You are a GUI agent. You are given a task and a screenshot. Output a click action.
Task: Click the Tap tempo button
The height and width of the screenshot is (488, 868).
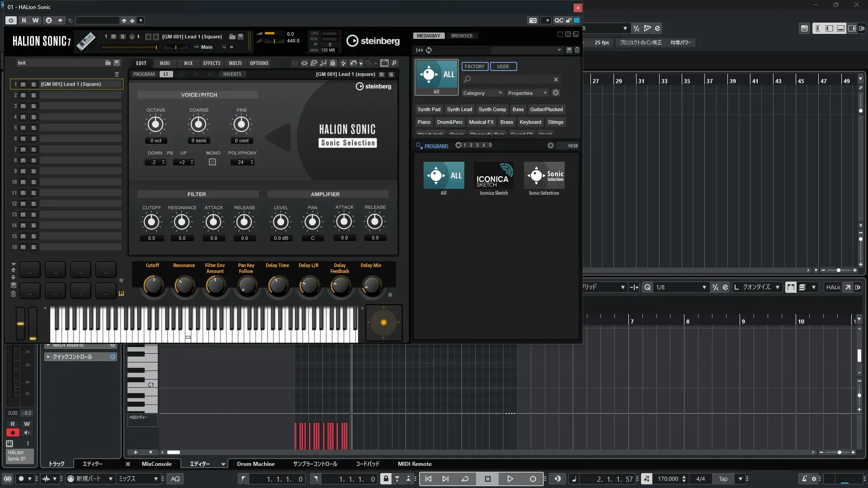click(x=723, y=479)
